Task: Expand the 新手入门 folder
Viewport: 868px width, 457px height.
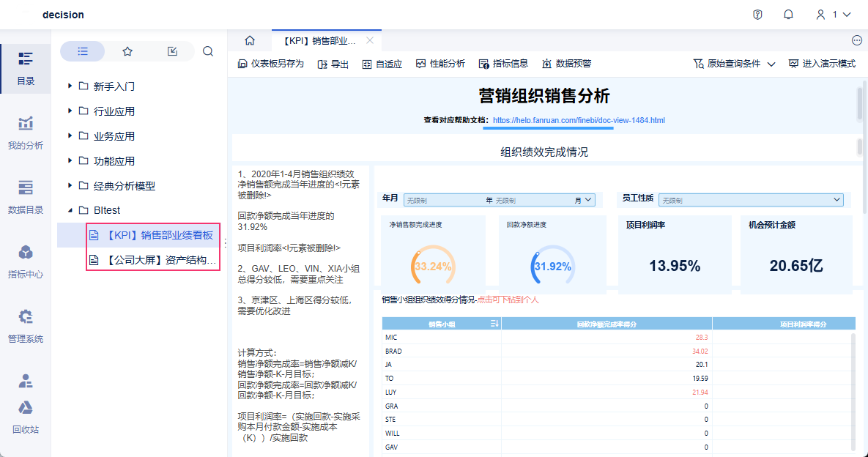Action: 70,86
